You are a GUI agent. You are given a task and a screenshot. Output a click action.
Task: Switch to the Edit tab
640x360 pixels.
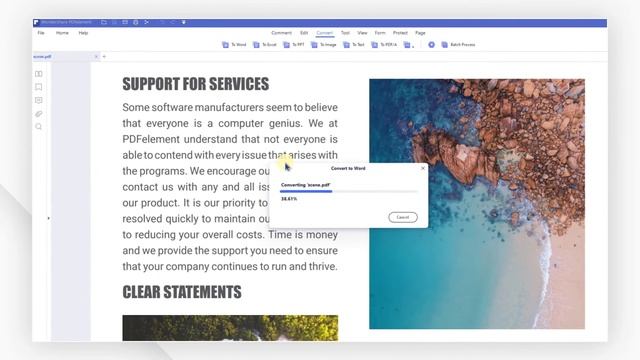(x=304, y=33)
